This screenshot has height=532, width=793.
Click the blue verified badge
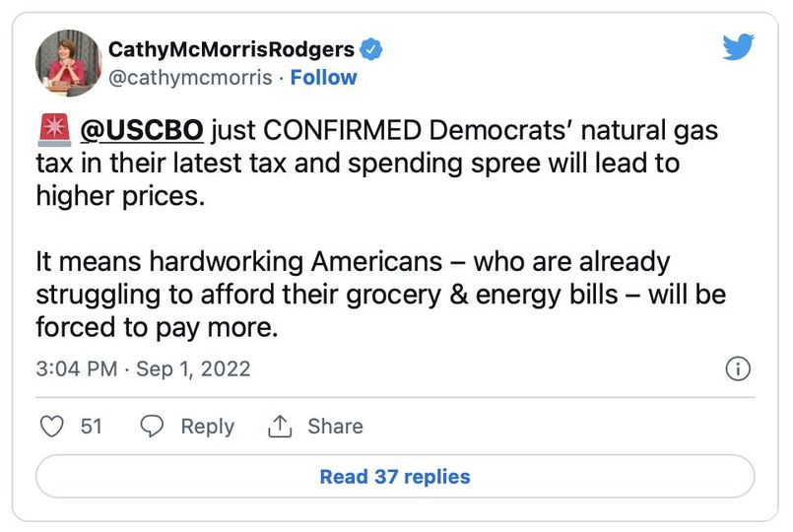[370, 49]
